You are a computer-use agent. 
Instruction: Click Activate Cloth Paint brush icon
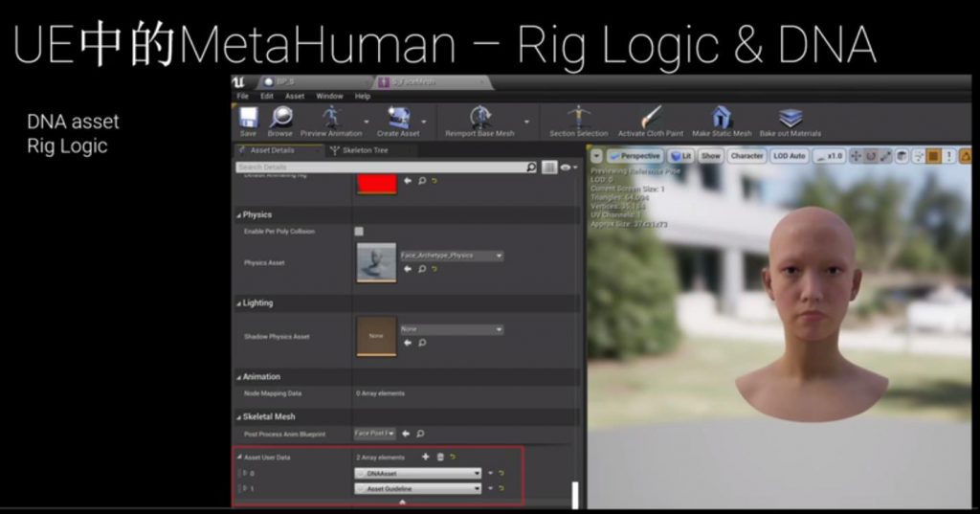click(x=651, y=117)
